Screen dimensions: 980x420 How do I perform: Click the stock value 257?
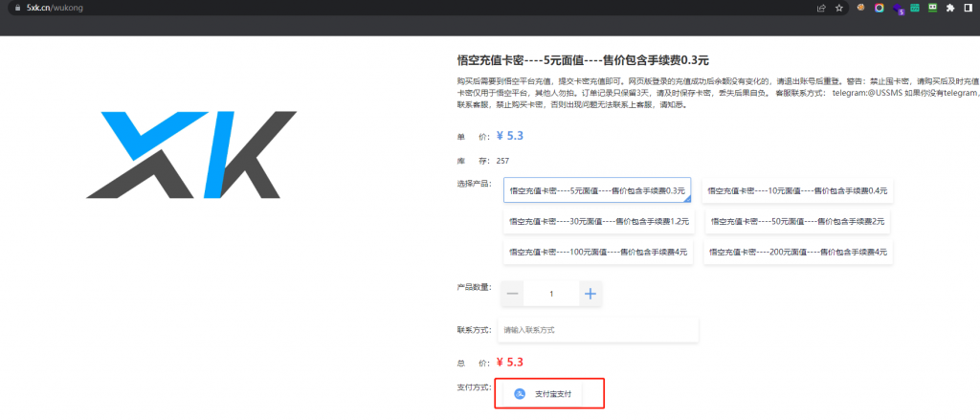click(502, 161)
